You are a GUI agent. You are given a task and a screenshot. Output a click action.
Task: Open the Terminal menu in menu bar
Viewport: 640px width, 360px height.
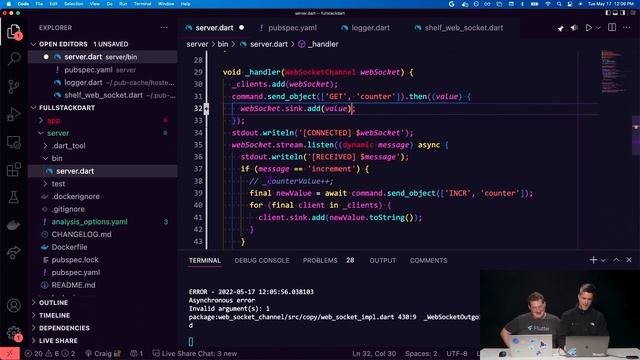[142, 4]
